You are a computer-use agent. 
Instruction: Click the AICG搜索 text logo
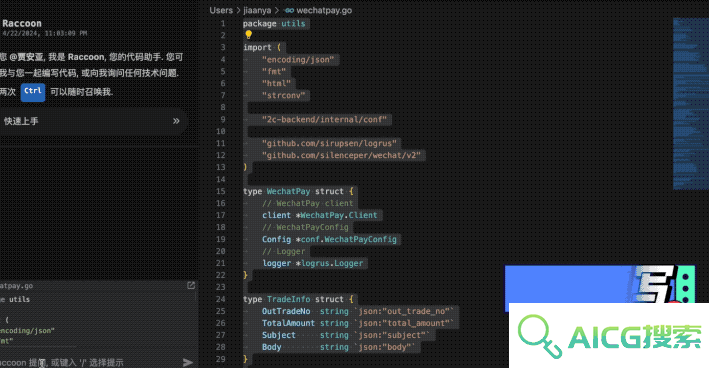pos(634,337)
